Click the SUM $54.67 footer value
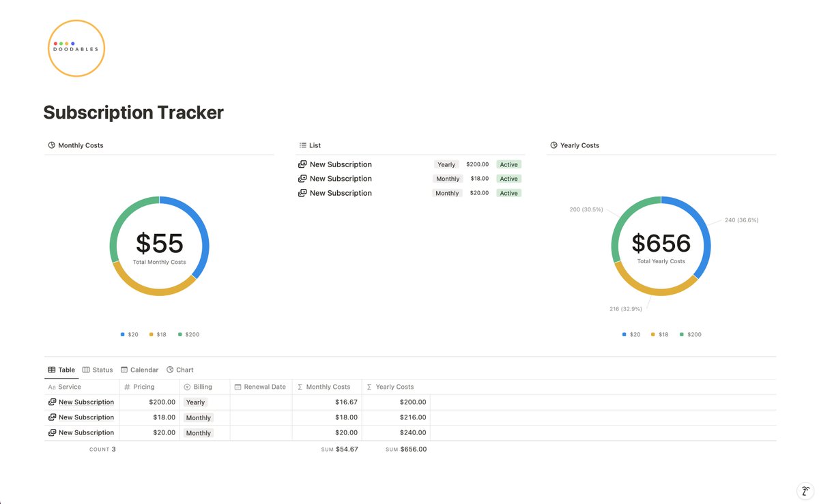819x504 pixels. (x=339, y=449)
